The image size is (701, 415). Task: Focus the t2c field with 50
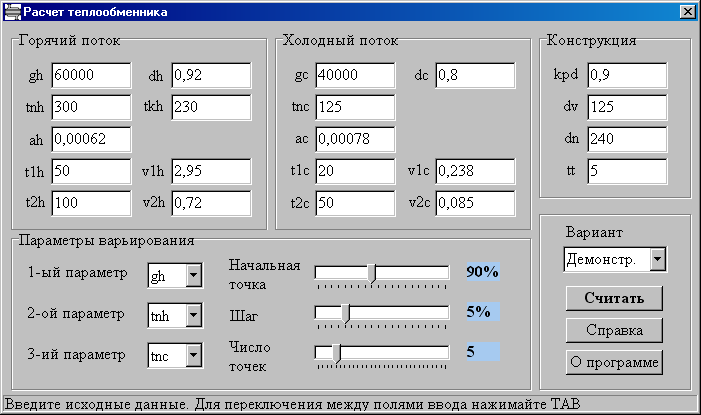355,203
